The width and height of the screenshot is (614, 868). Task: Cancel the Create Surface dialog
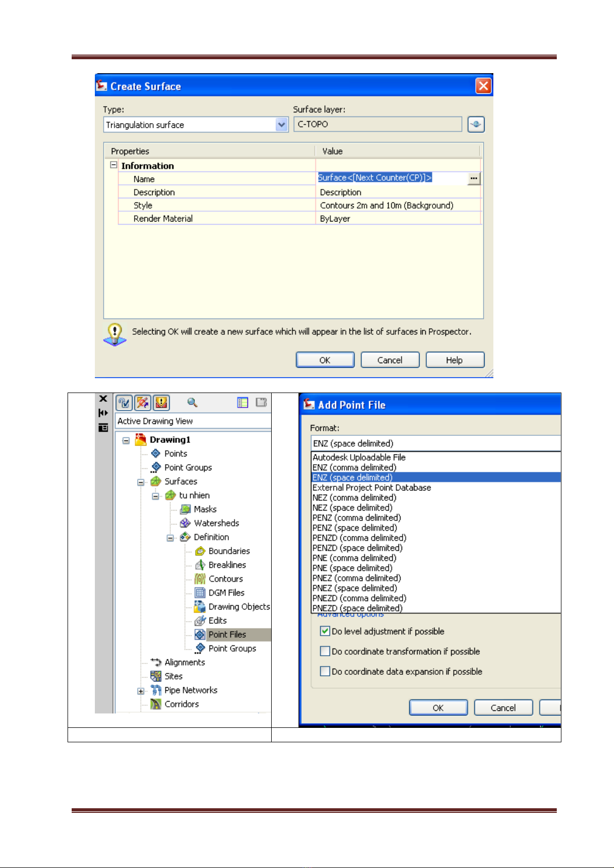pyautogui.click(x=390, y=360)
